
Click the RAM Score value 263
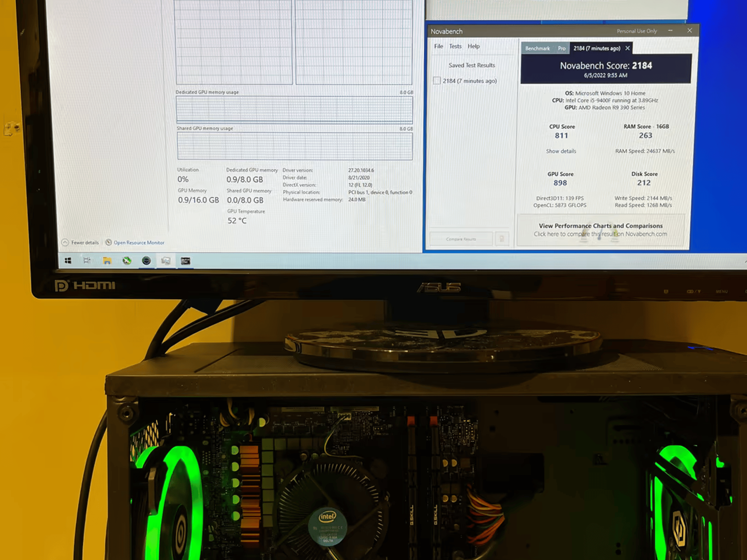tap(645, 136)
